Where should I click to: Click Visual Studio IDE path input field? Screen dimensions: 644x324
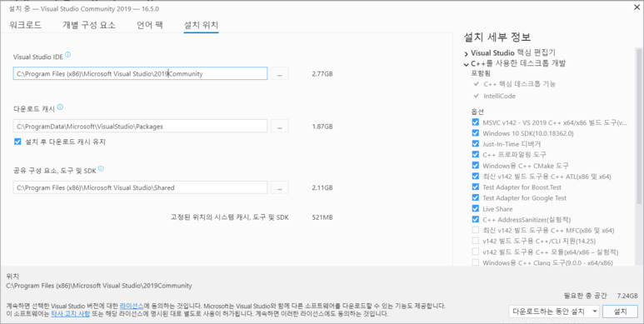140,73
